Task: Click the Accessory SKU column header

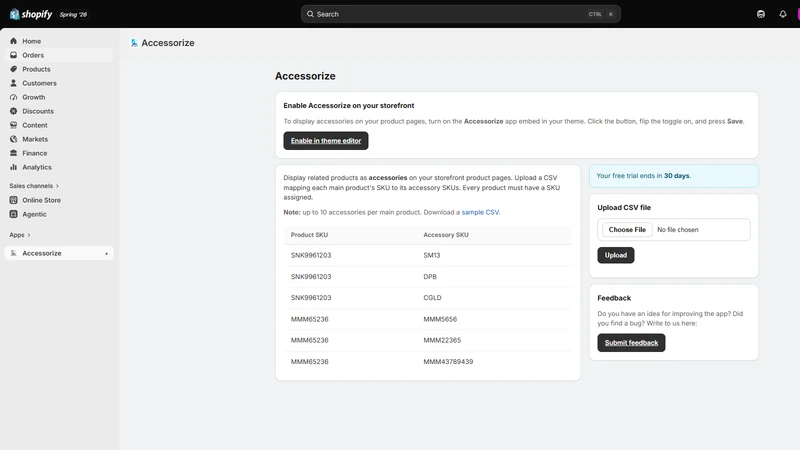Action: click(446, 235)
